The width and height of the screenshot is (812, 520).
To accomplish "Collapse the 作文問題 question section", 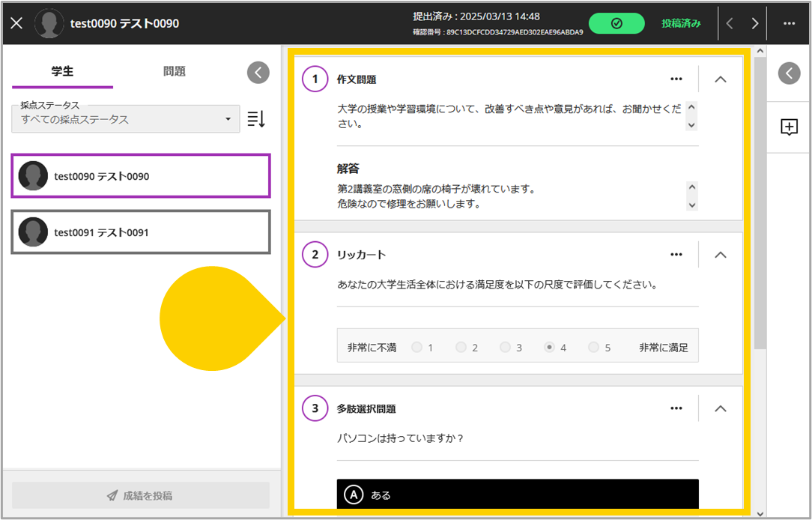I will [x=721, y=79].
